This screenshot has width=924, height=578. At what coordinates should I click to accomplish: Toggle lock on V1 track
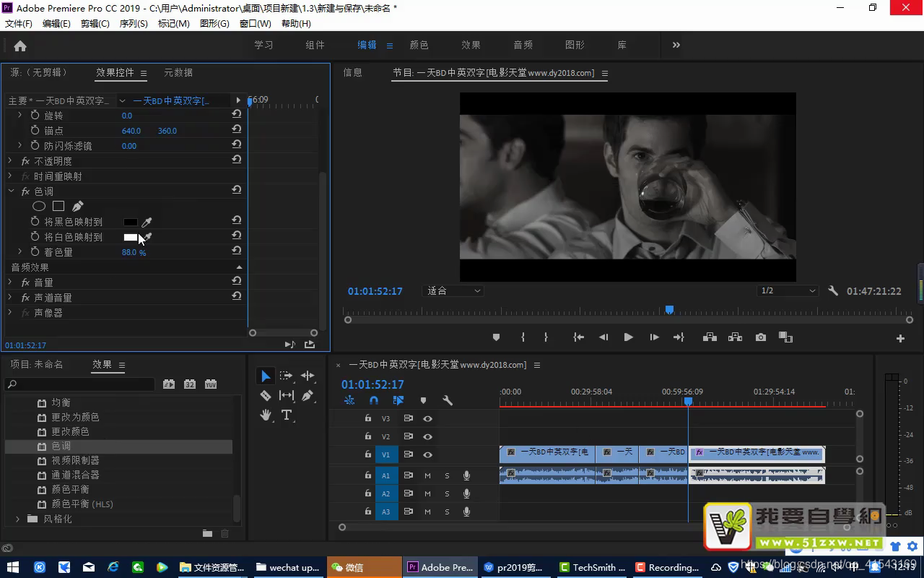(368, 454)
